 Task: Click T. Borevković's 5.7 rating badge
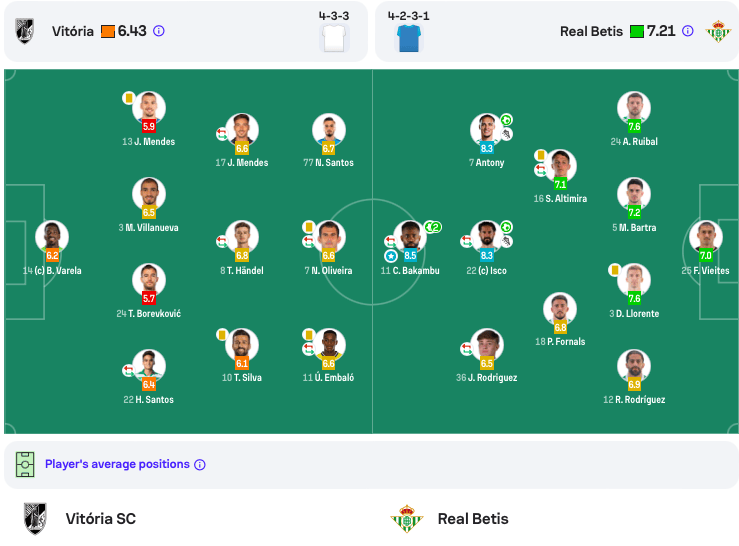[148, 298]
